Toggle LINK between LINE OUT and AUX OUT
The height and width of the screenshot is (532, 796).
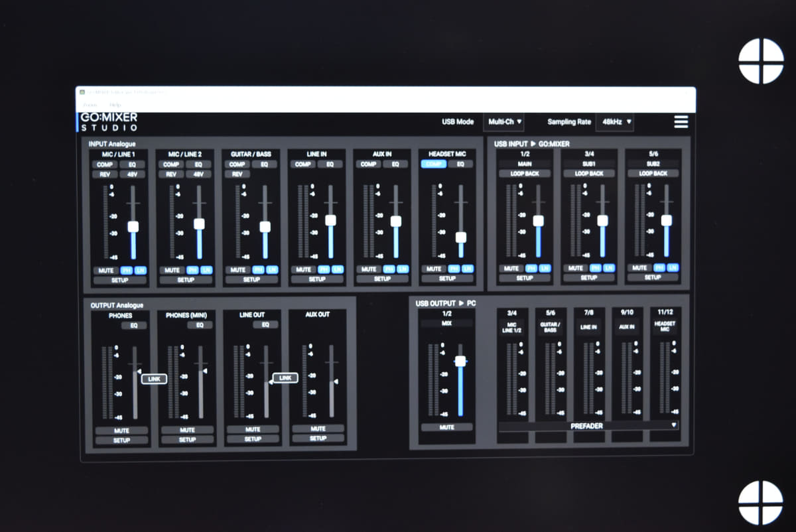click(285, 378)
